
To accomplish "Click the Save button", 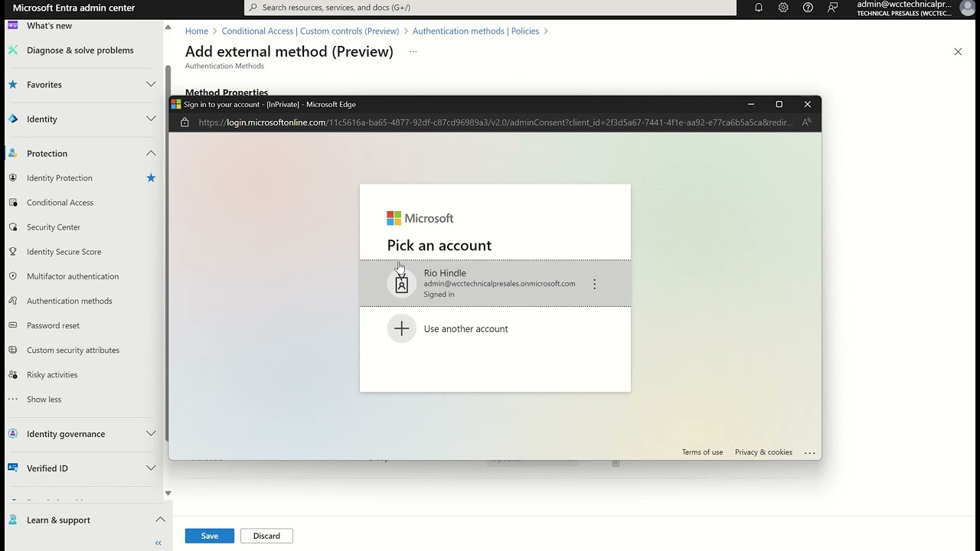I will pos(210,536).
